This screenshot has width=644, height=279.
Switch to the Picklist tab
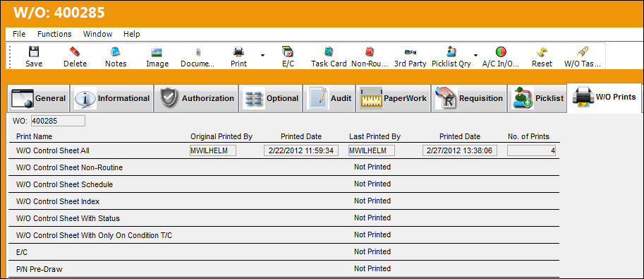point(537,98)
